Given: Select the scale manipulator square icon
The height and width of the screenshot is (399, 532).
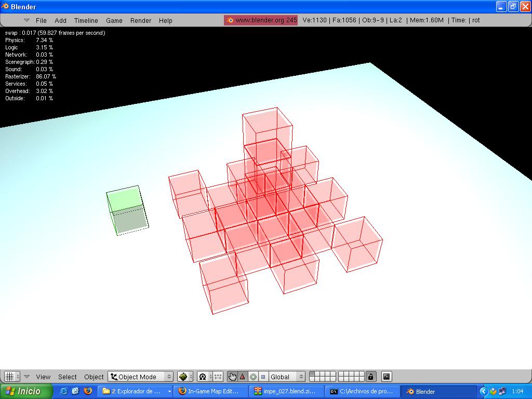Looking at the screenshot, I should coord(263,377).
